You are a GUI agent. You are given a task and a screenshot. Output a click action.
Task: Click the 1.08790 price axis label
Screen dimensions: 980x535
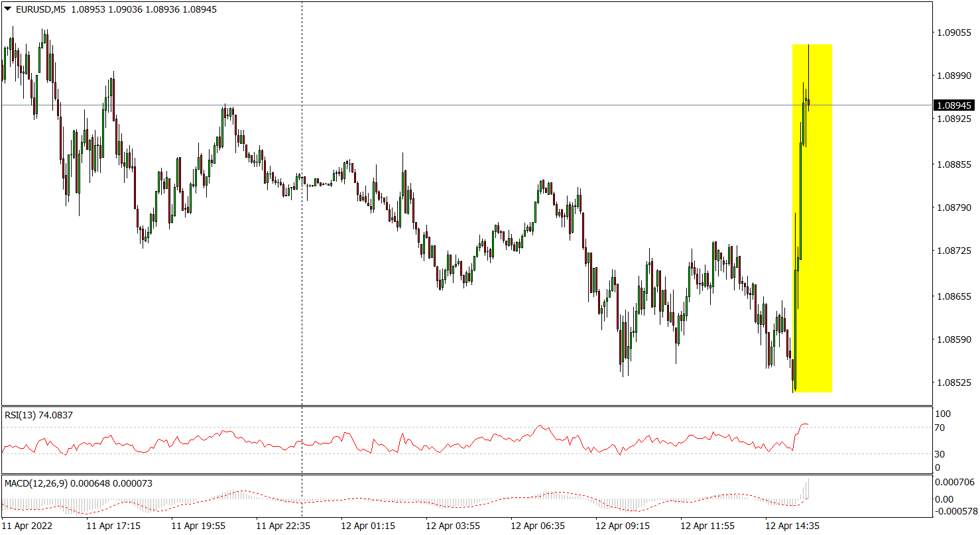[954, 208]
